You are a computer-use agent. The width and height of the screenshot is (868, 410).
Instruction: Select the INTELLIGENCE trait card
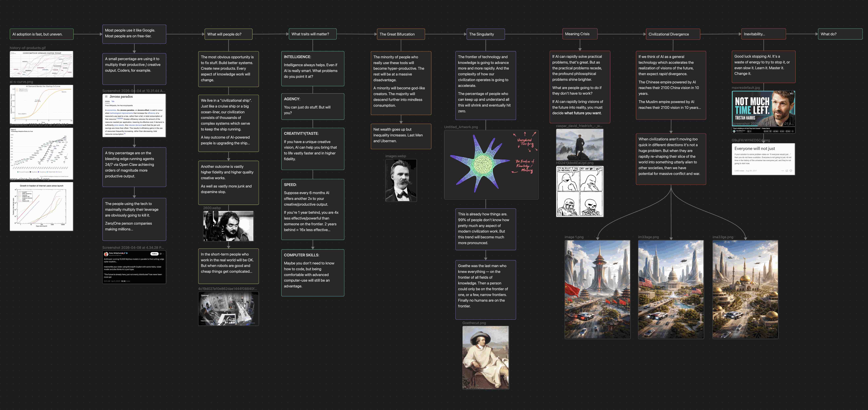point(313,69)
